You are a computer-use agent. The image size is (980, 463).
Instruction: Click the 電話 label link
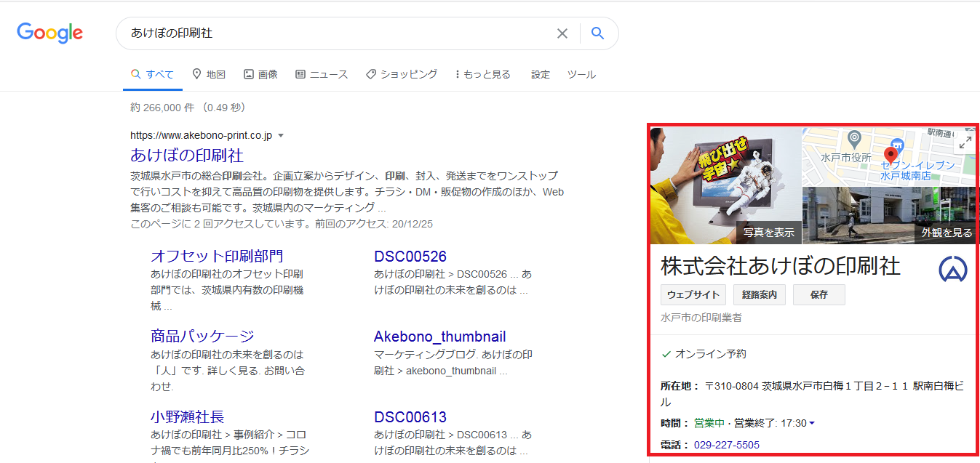point(674,444)
